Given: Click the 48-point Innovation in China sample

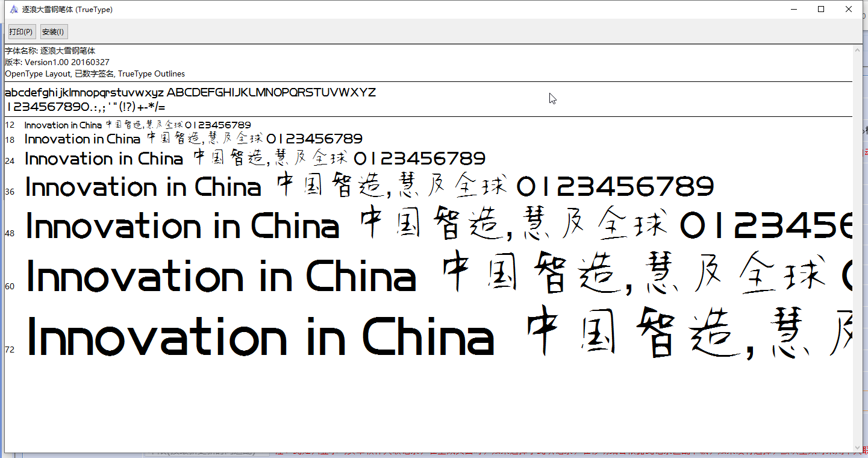Looking at the screenshot, I should coord(439,225).
